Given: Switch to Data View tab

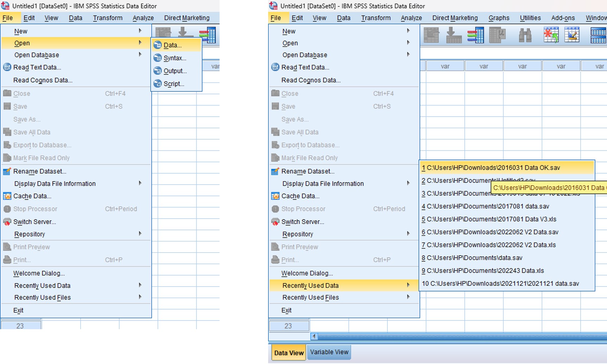Looking at the screenshot, I should (x=289, y=353).
